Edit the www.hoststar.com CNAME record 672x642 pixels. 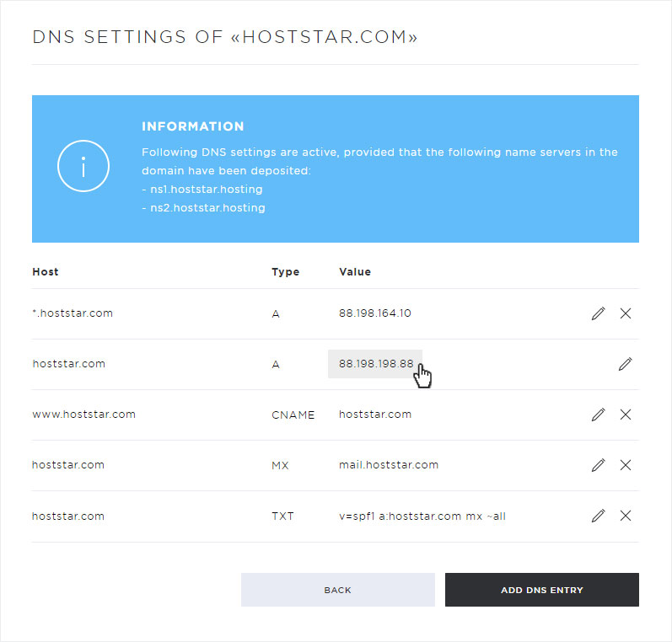coord(599,415)
